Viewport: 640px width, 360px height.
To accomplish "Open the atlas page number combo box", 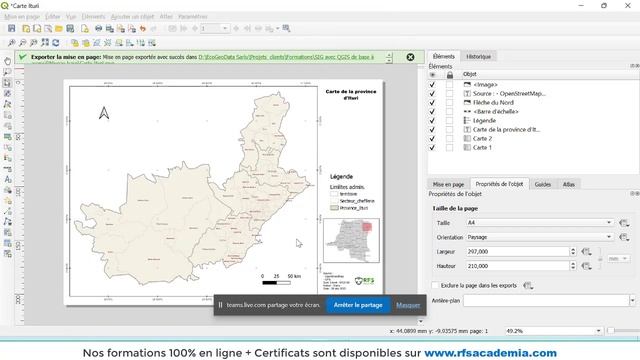I will [x=215, y=28].
